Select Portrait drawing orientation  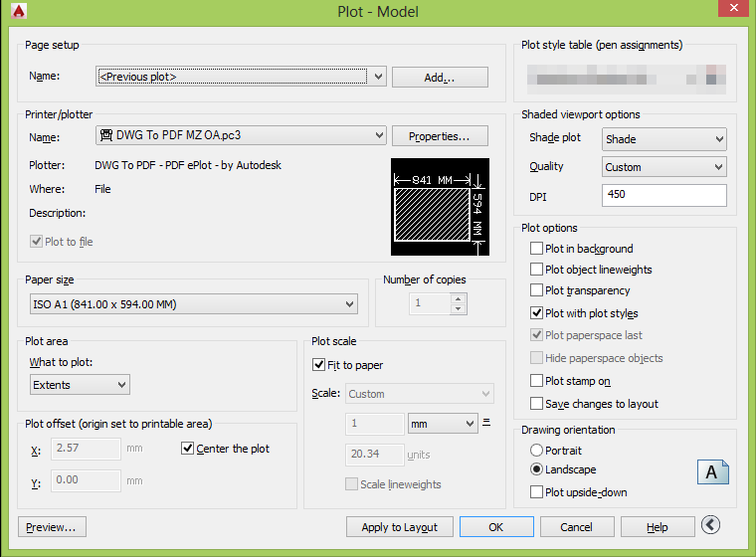point(536,451)
